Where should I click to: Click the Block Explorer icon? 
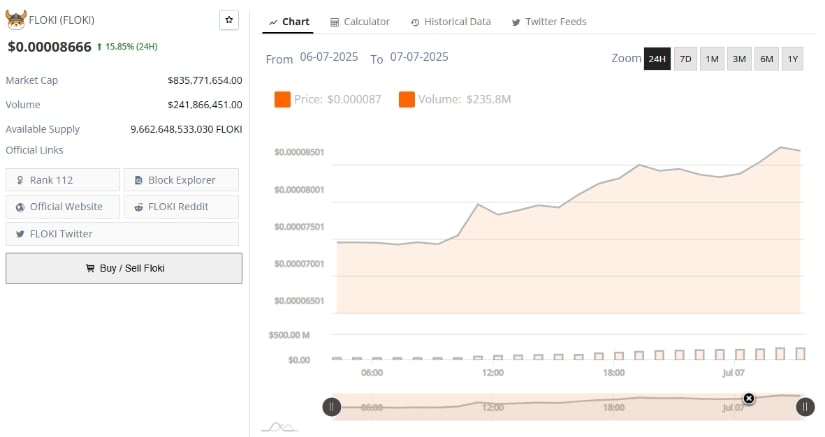(x=138, y=180)
